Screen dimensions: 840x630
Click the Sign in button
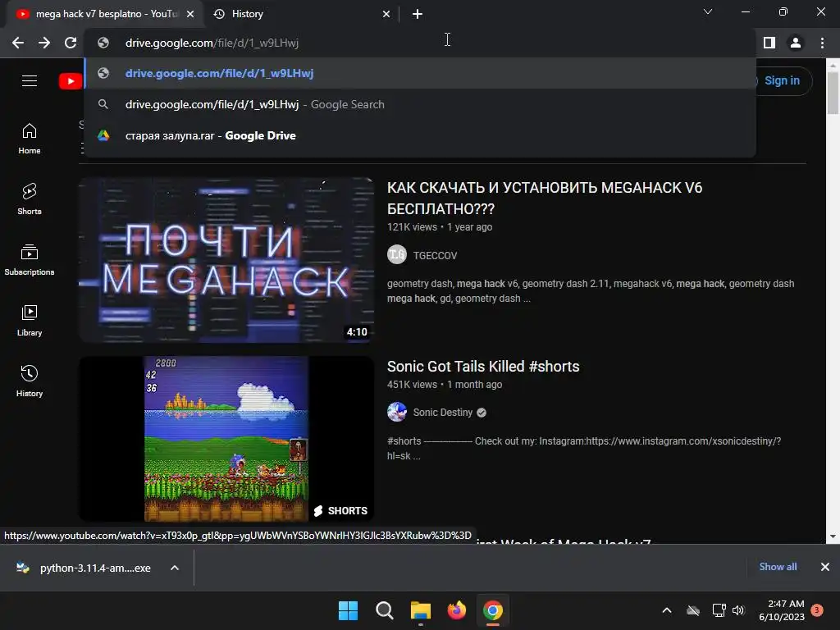[782, 81]
